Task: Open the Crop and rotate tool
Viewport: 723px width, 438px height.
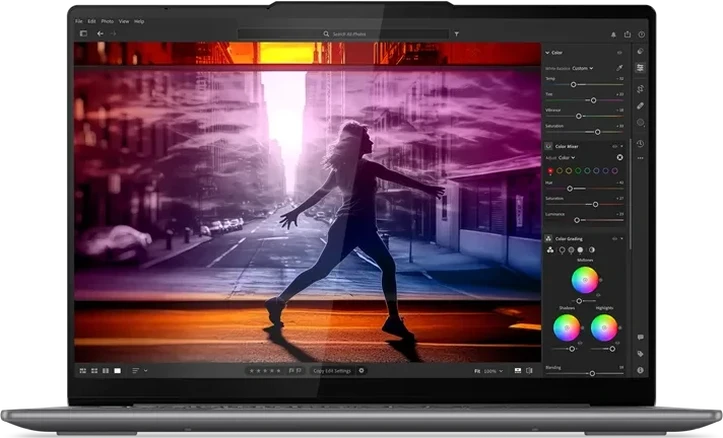Action: coord(640,87)
